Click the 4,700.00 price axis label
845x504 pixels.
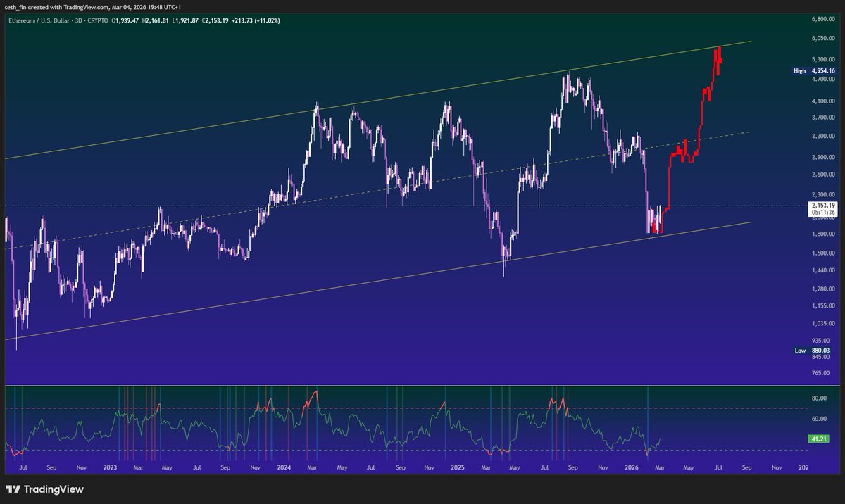(822, 80)
